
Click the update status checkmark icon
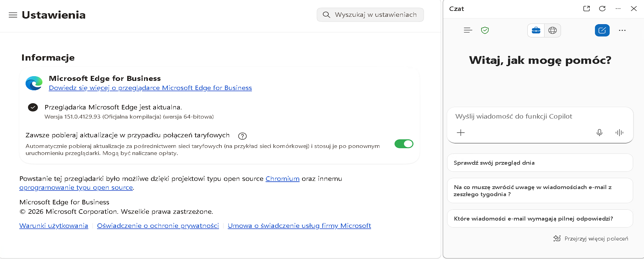33,107
